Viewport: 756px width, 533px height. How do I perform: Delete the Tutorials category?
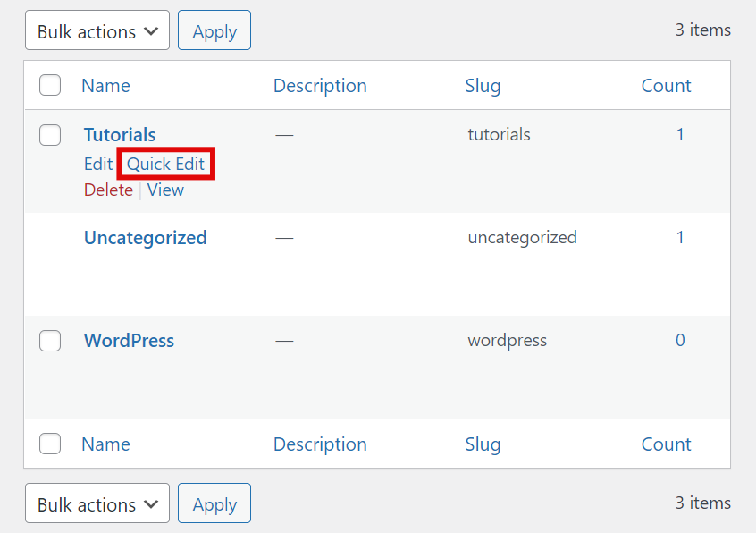pyautogui.click(x=107, y=190)
